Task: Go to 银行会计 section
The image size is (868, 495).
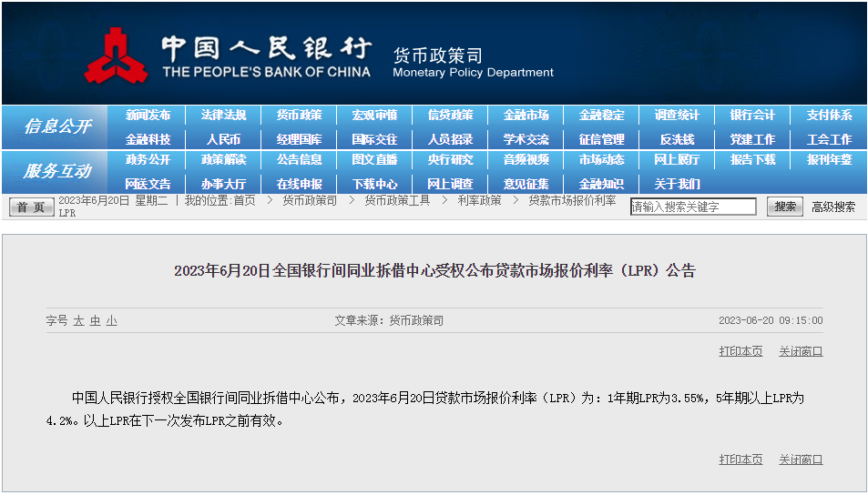Action: click(x=753, y=115)
